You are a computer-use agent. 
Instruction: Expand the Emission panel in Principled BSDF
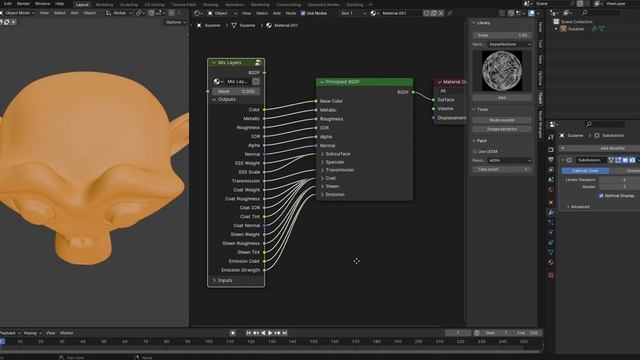(x=322, y=195)
